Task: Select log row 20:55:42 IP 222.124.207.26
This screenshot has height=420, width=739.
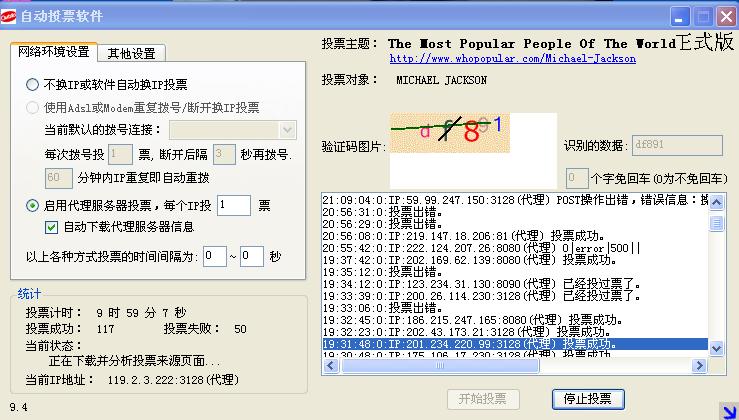Action: click(515, 248)
